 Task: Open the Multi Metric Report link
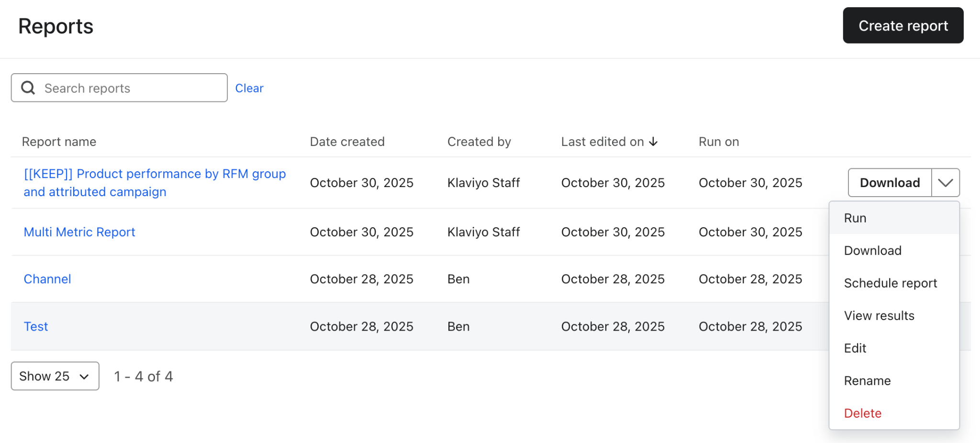pyautogui.click(x=79, y=232)
